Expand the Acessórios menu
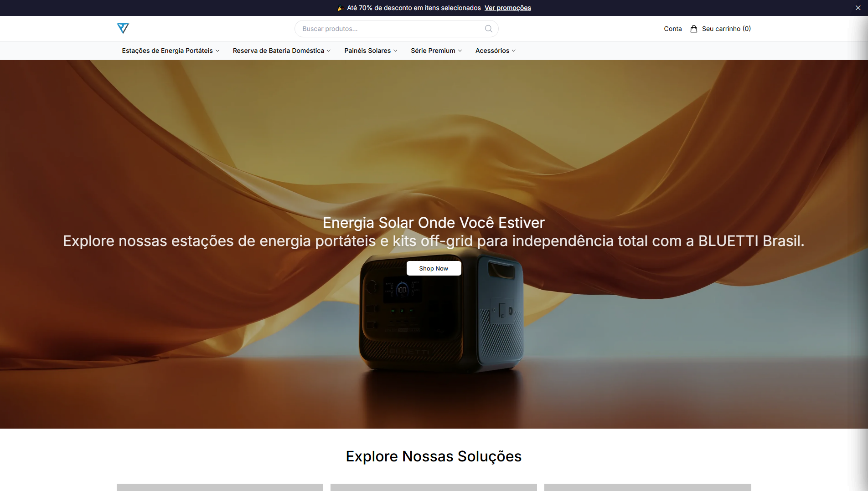The image size is (868, 491). [496, 51]
